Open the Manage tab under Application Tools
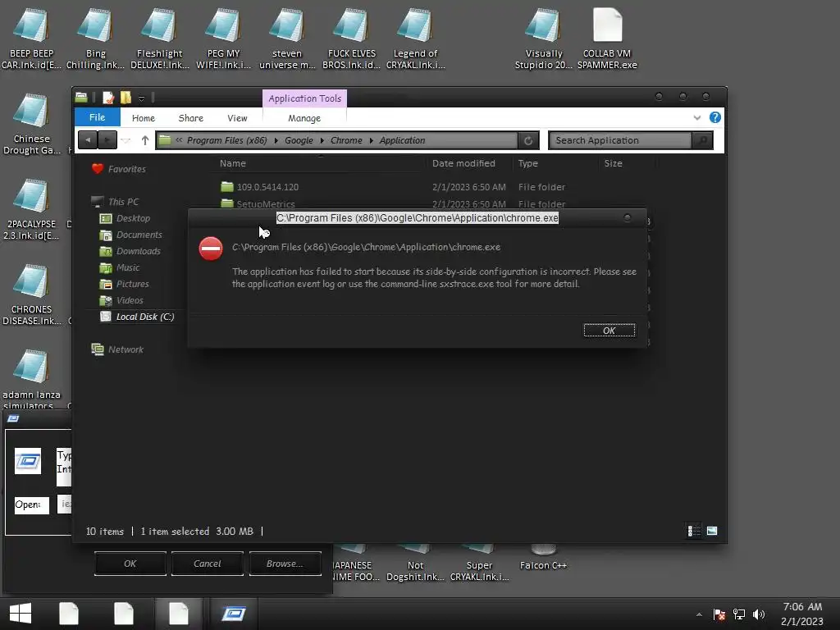The image size is (840, 630). coord(304,118)
